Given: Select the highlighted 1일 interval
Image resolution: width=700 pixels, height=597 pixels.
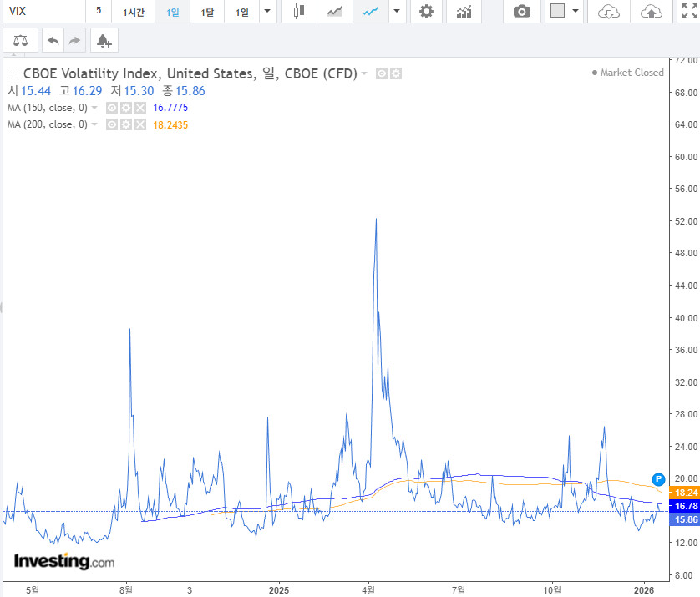Looking at the screenshot, I should pos(172,11).
